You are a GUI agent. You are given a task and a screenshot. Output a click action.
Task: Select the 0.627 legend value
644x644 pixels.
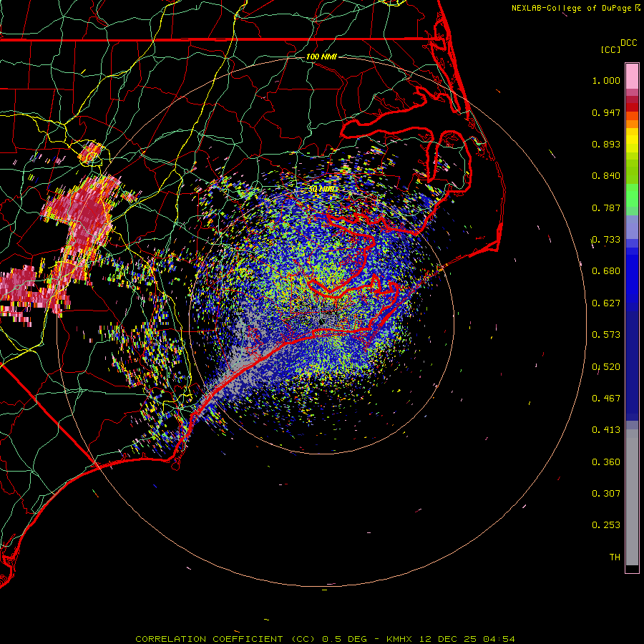tap(606, 303)
